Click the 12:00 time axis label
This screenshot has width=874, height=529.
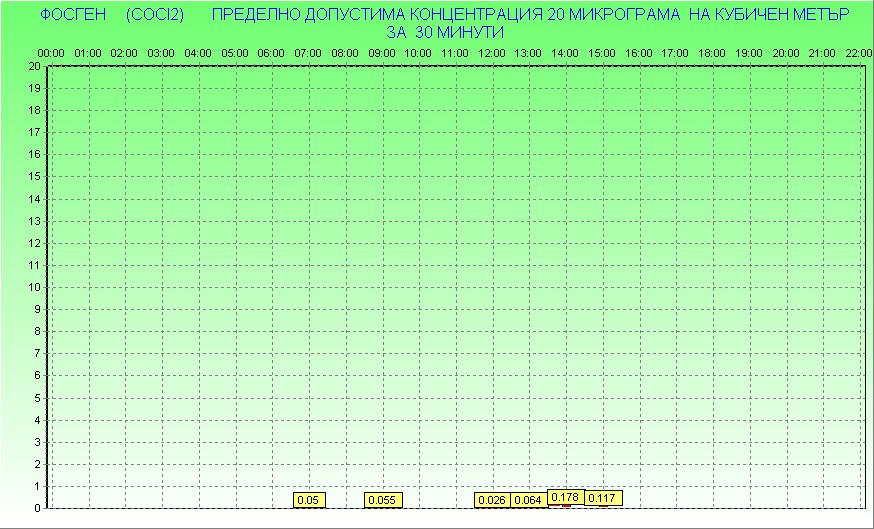coord(492,54)
